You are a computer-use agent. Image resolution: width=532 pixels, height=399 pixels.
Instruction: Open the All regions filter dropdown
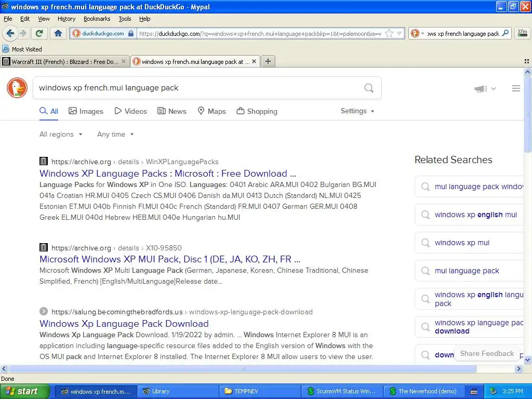coord(61,135)
